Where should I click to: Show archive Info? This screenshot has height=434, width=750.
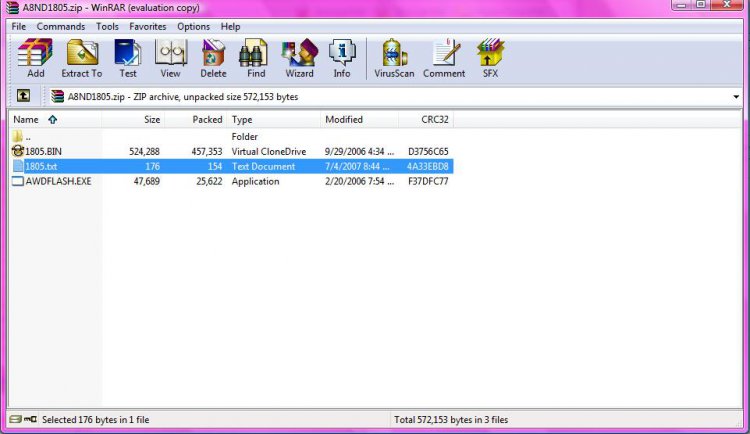tap(342, 58)
